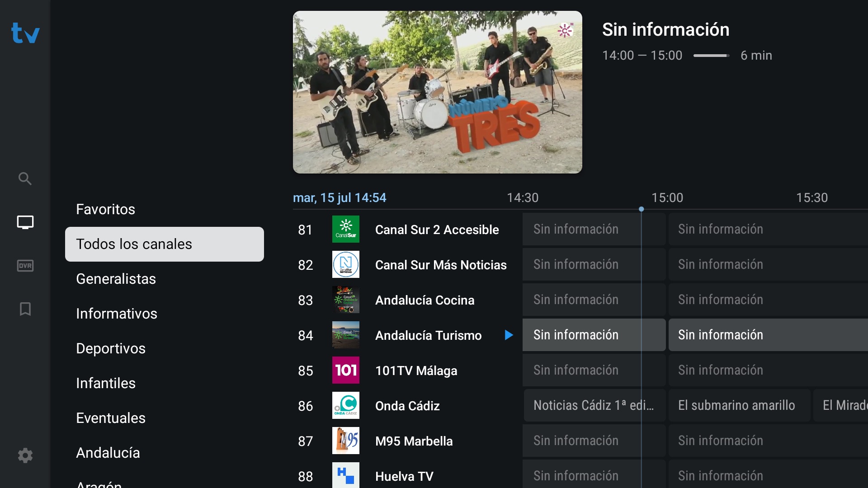Image resolution: width=868 pixels, height=488 pixels.
Task: Click the 14:00 — 15:00 time range
Action: 642,55
